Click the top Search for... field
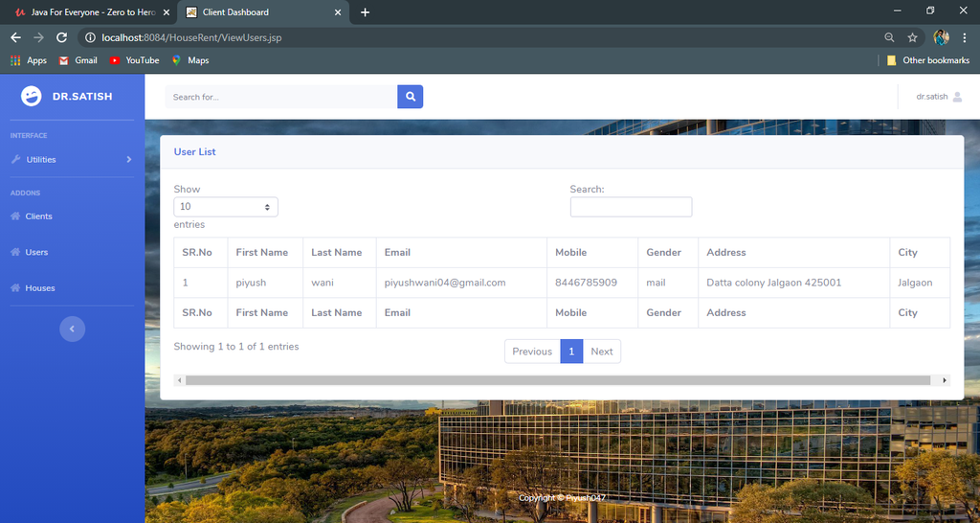Image resolution: width=980 pixels, height=523 pixels. 281,97
